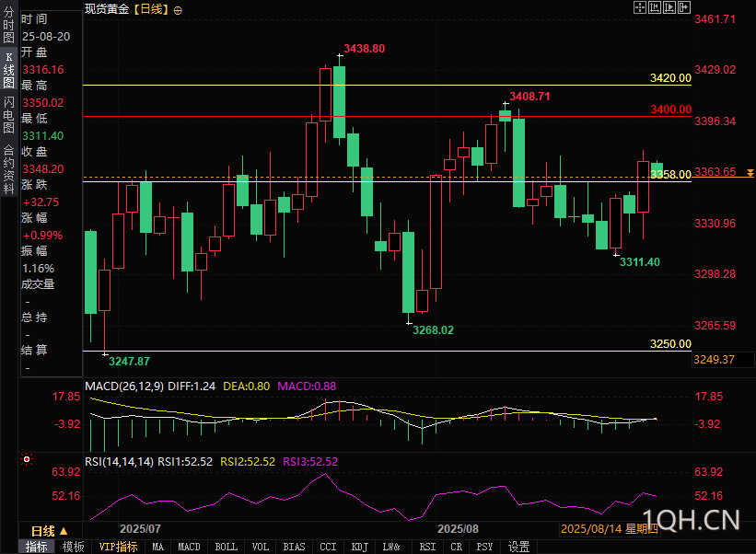Click the red sun icon beside RSI panel
The height and width of the screenshot is (554, 756).
click(27, 459)
